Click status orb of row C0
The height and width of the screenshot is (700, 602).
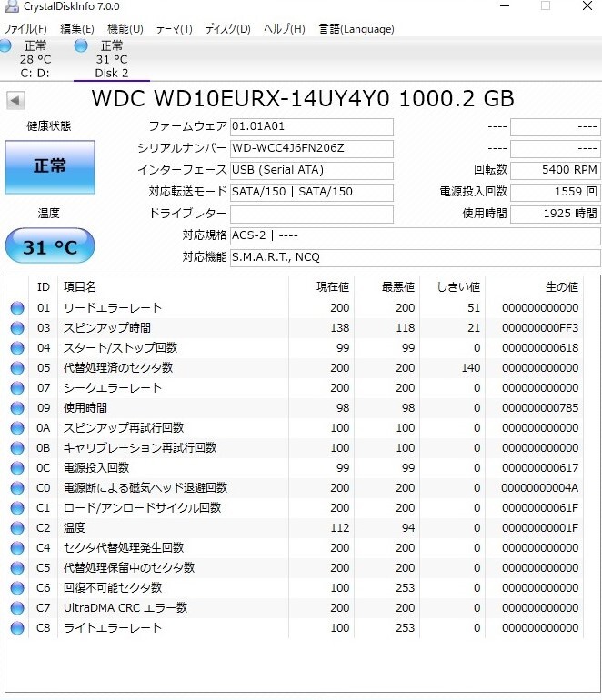click(x=17, y=488)
